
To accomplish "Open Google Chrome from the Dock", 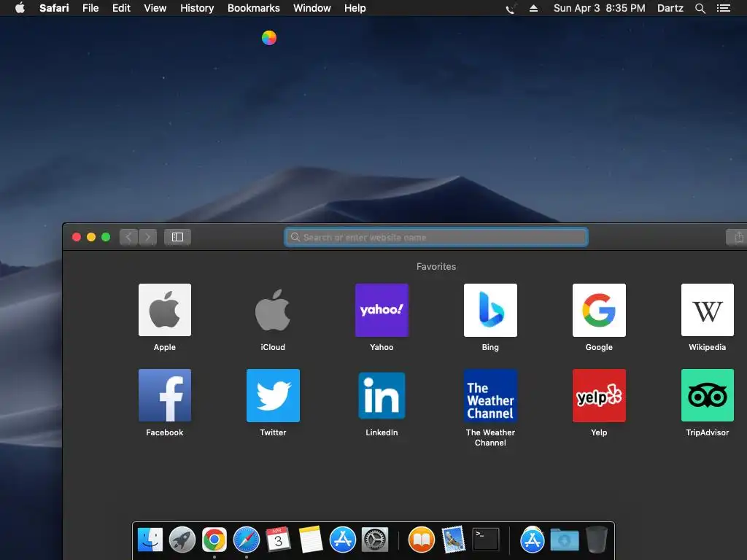I will [x=214, y=540].
